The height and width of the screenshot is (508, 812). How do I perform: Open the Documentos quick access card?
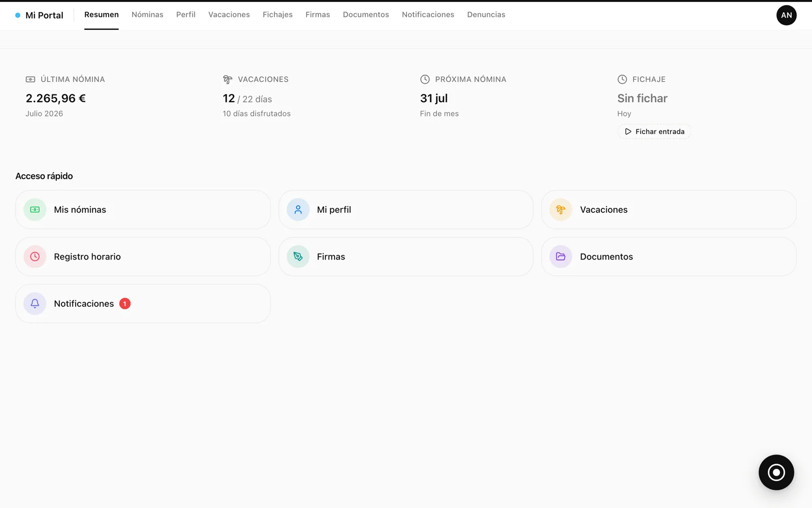point(669,257)
